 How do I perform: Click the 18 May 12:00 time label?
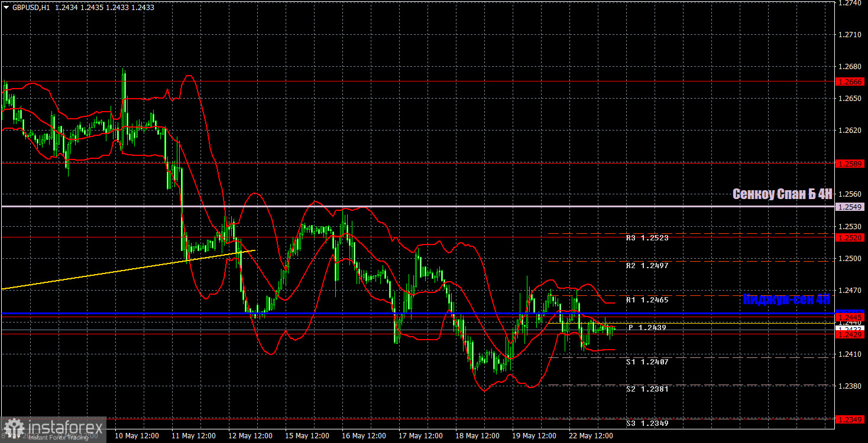coord(477,435)
